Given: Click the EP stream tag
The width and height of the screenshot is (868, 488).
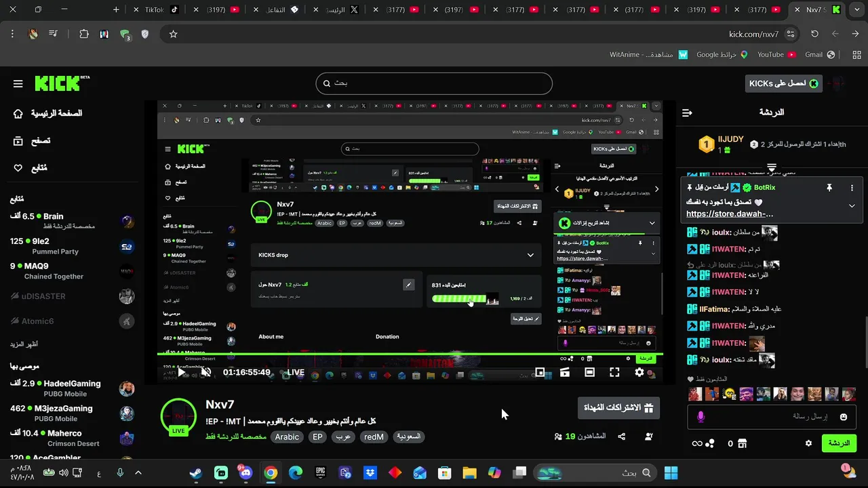Looking at the screenshot, I should (x=317, y=437).
